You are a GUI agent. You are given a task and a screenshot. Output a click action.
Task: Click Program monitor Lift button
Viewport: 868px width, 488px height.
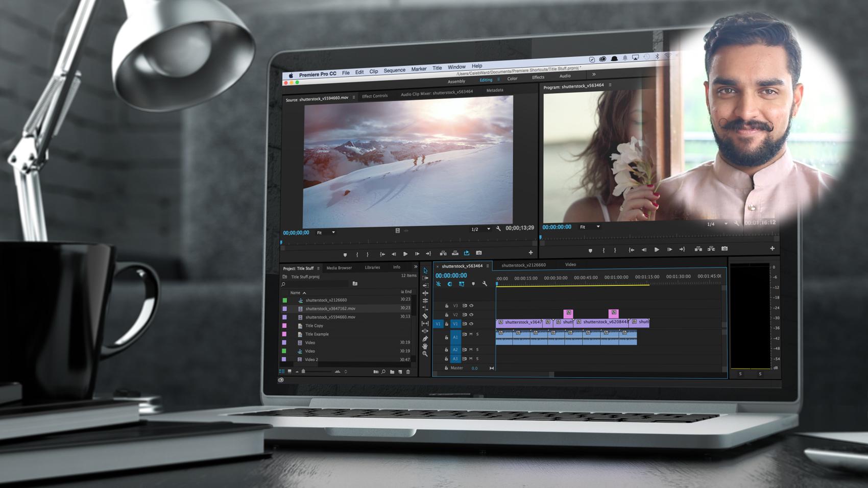pos(698,249)
